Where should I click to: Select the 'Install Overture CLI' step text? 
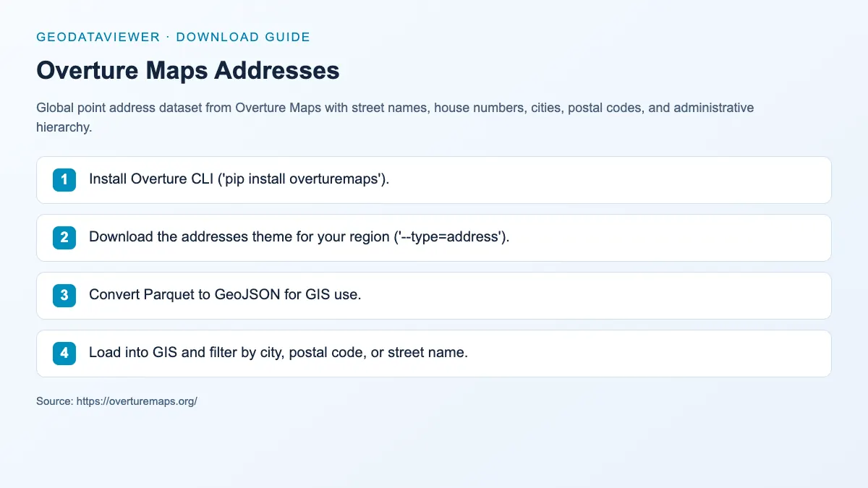(x=239, y=179)
